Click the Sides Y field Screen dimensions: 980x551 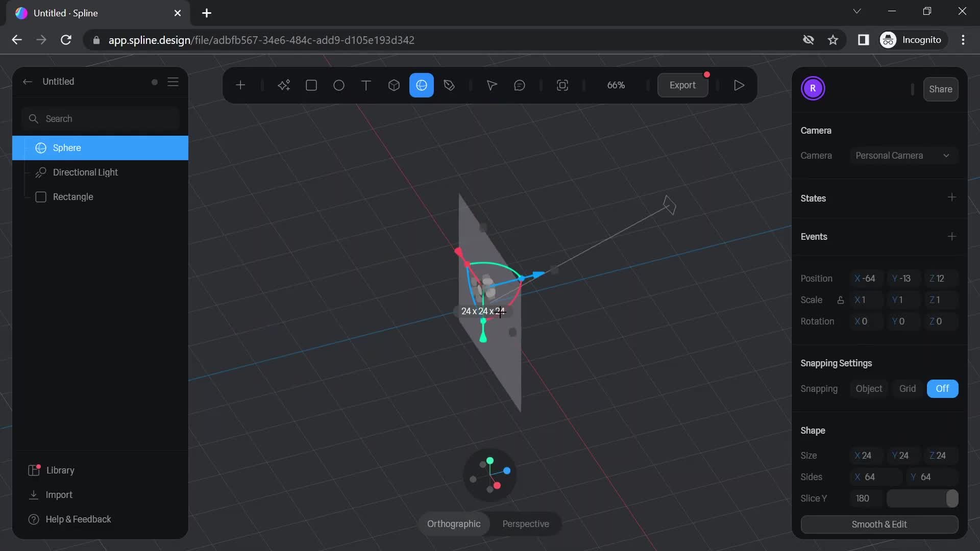[x=932, y=477]
